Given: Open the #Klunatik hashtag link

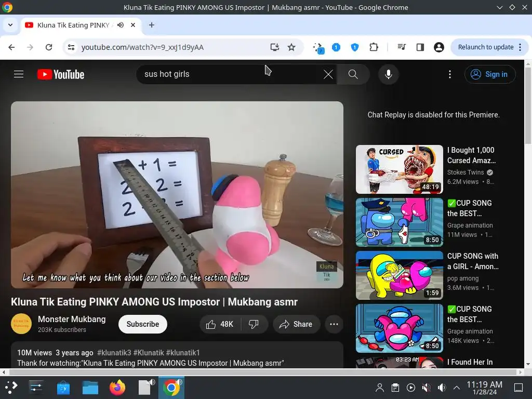Looking at the screenshot, I should click(149, 353).
